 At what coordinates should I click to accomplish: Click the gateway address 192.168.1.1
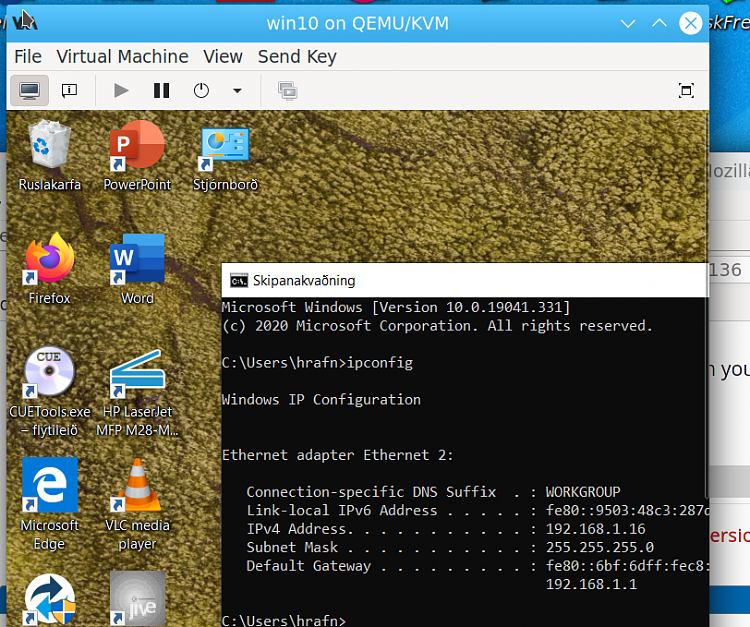(591, 584)
